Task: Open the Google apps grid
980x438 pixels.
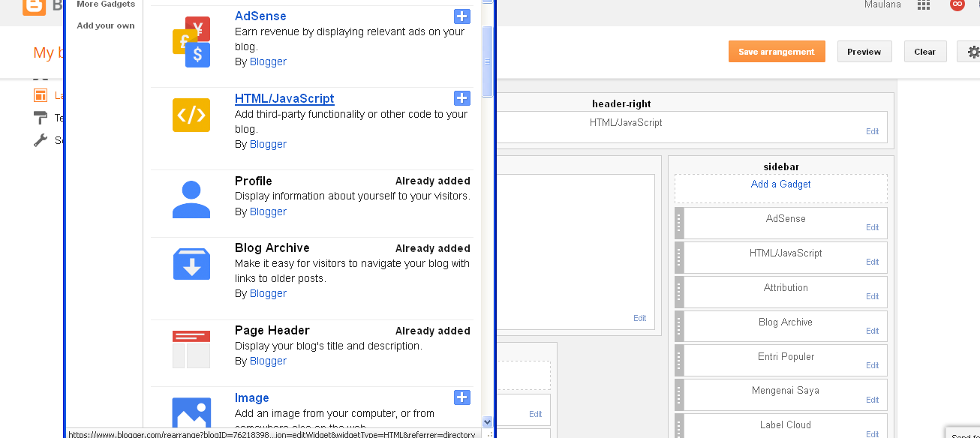Action: click(924, 4)
